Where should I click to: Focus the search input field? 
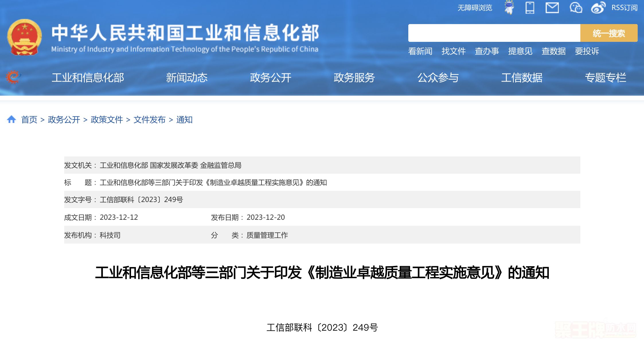[x=494, y=33]
